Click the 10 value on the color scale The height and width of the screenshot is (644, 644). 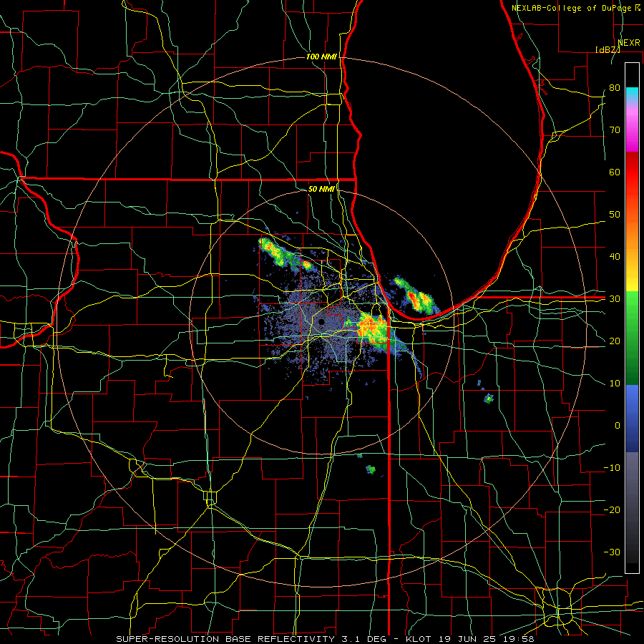(615, 384)
